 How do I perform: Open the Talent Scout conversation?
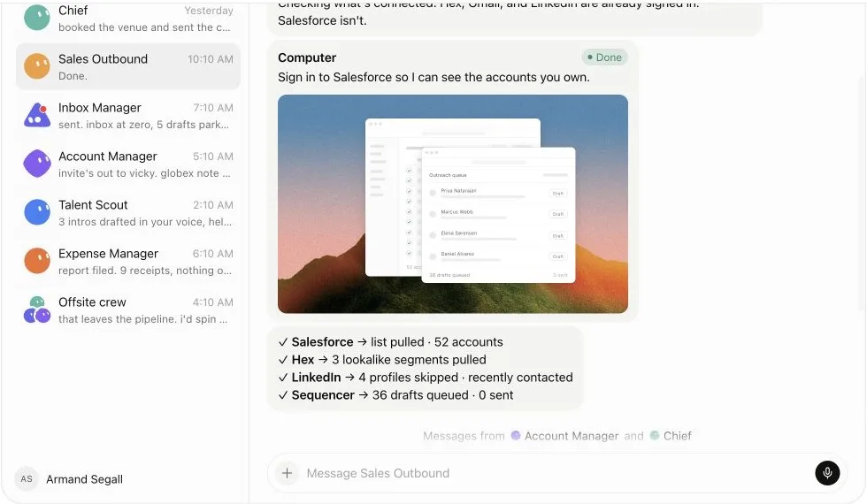pos(128,213)
